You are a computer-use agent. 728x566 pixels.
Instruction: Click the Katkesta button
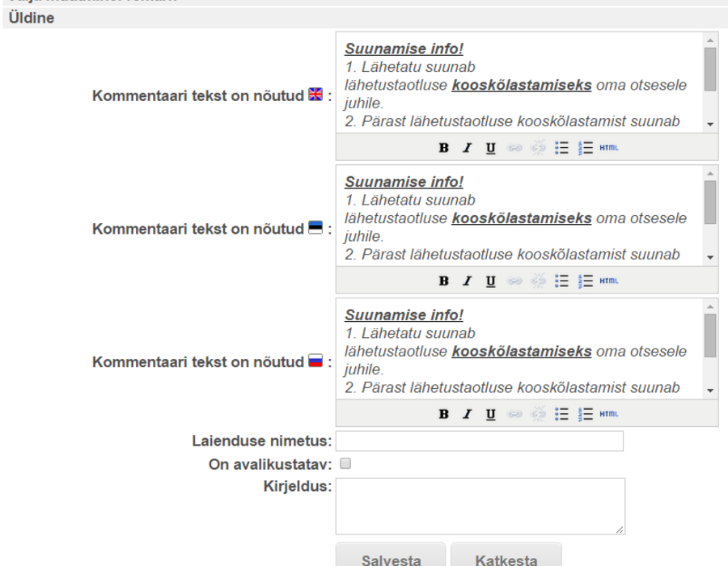tap(506, 555)
